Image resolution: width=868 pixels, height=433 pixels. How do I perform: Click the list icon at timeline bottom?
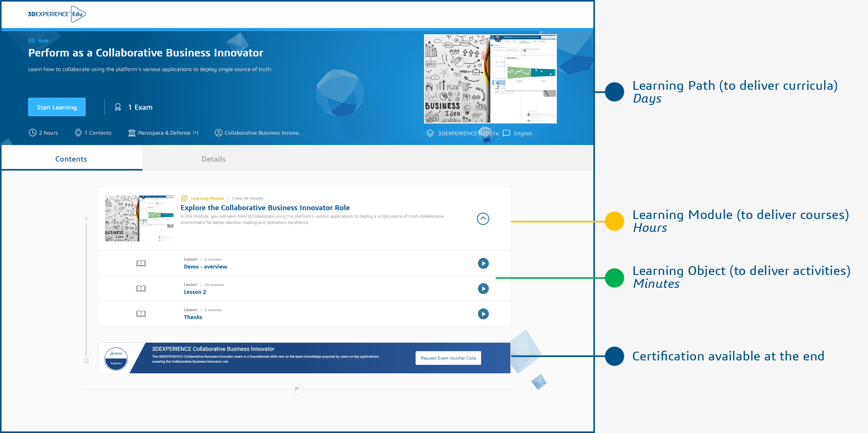[x=86, y=361]
